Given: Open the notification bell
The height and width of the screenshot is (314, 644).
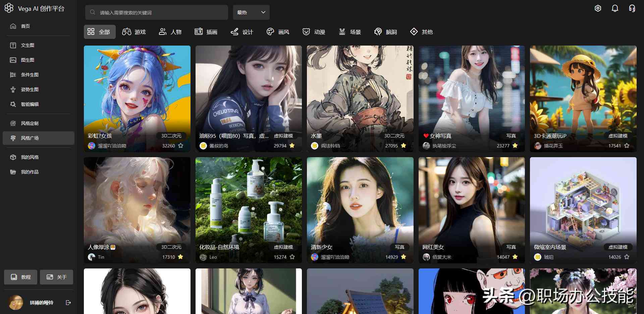Looking at the screenshot, I should tap(615, 8).
